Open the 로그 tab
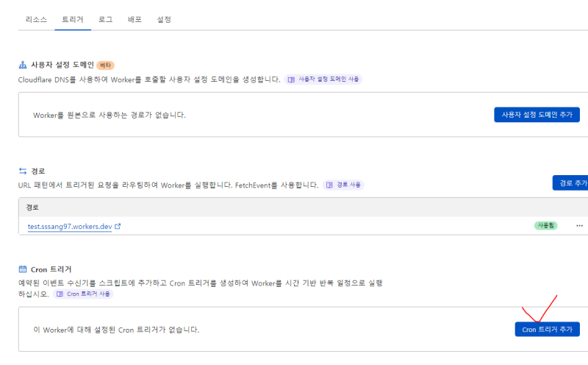This screenshot has height=365, width=588. 105,19
